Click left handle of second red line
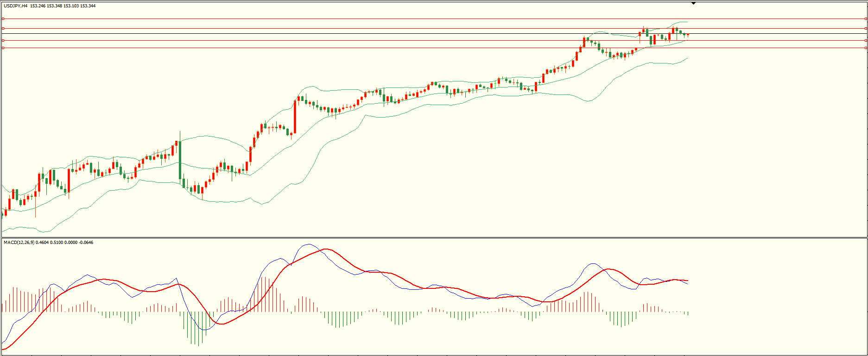 coord(3,29)
